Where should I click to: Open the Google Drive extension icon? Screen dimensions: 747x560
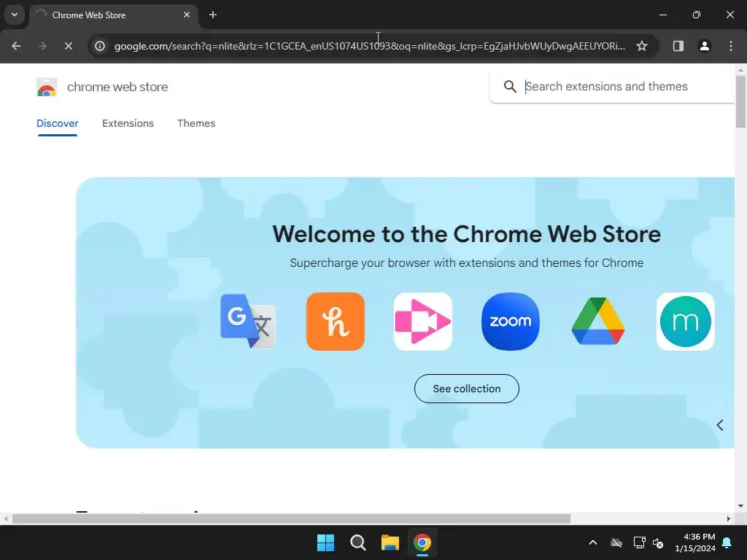(x=598, y=322)
